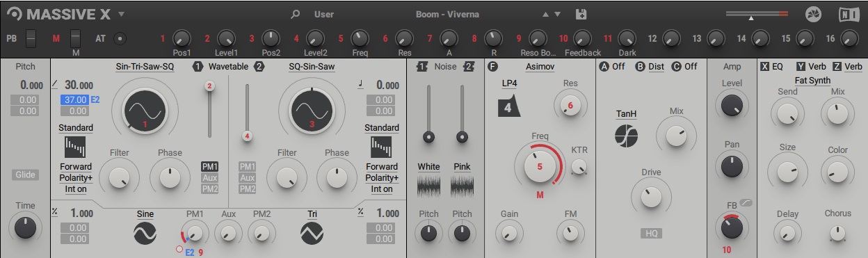Click the TanH distortion curve icon
This screenshot has height=258, width=868.
626,136
